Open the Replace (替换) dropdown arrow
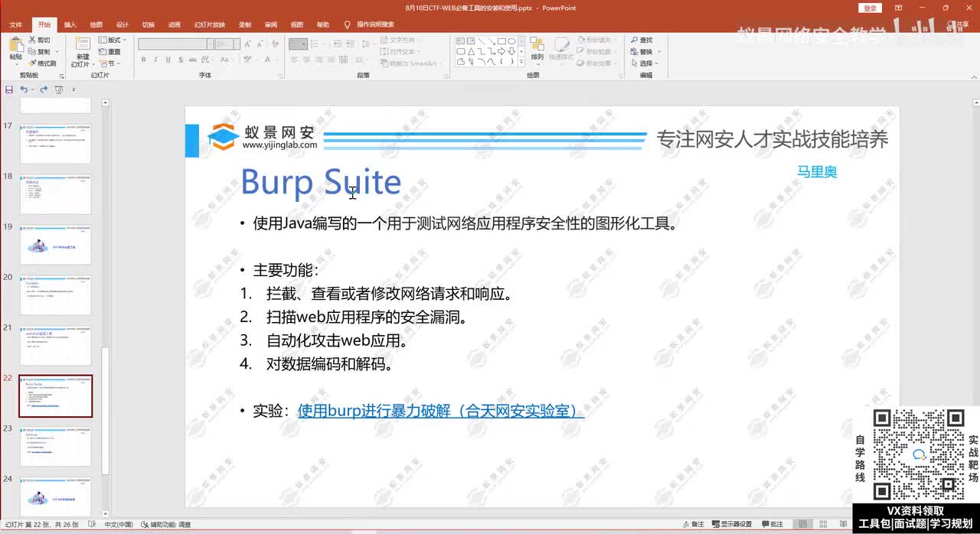Screen dimensions: 980x534 tap(659, 52)
